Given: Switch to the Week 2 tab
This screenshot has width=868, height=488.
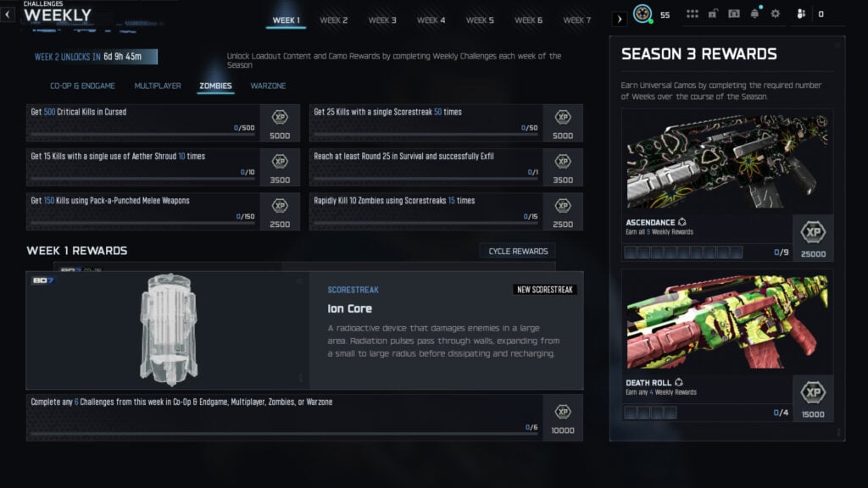Looking at the screenshot, I should (x=334, y=20).
